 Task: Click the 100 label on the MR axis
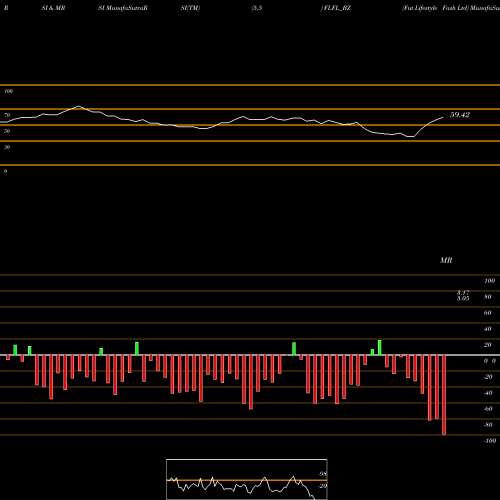489,281
